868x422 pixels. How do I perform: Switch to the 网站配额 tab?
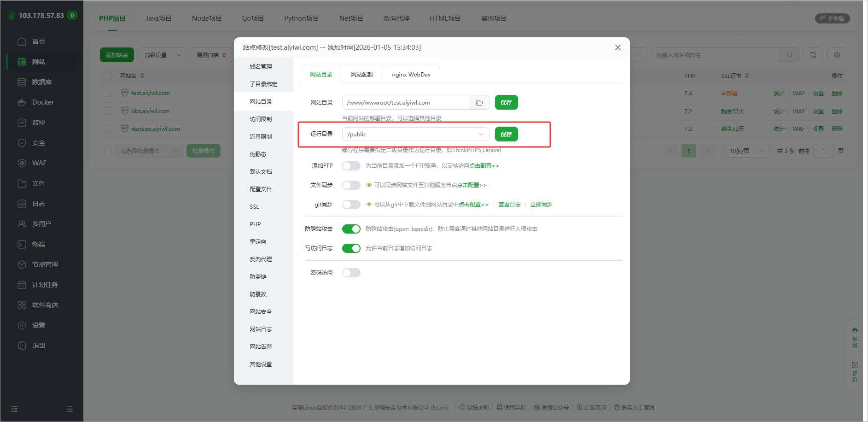(362, 75)
